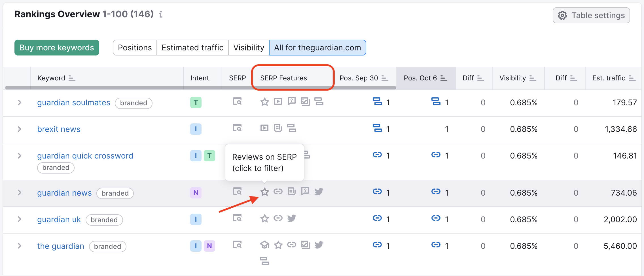Image resolution: width=644 pixels, height=276 pixels.
Task: Click the Reviews star icon in guardian soulmates row
Action: coord(264,102)
